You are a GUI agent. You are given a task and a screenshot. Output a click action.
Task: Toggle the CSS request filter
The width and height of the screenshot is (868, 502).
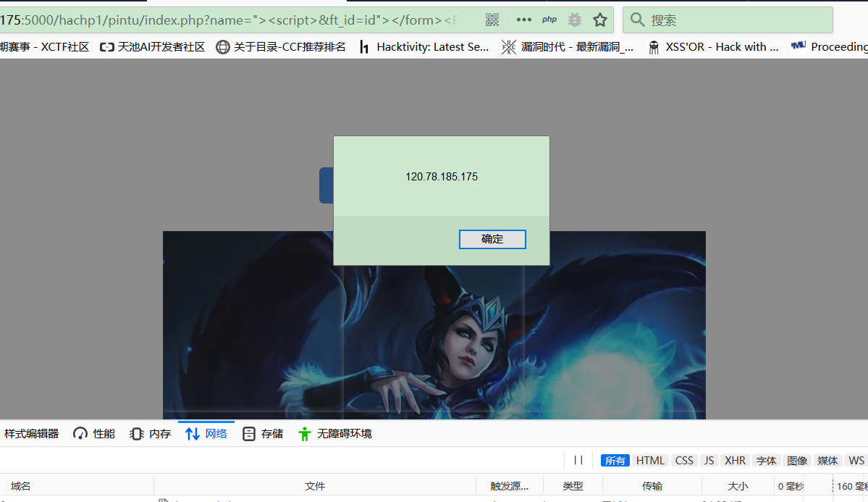pyautogui.click(x=684, y=461)
